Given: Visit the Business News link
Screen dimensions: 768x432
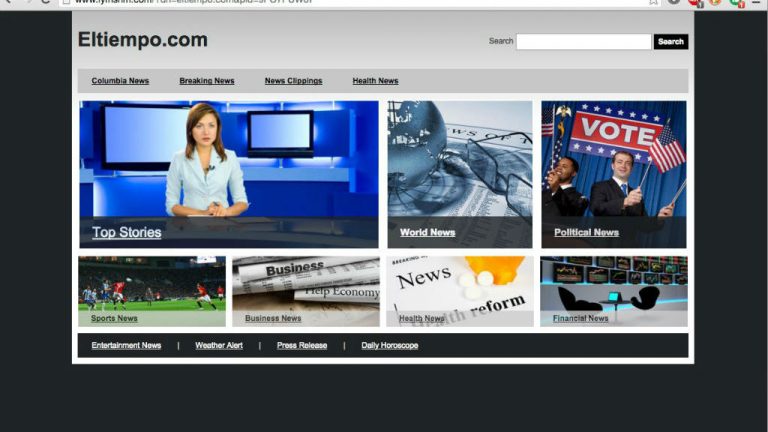Looking at the screenshot, I should pyautogui.click(x=273, y=318).
